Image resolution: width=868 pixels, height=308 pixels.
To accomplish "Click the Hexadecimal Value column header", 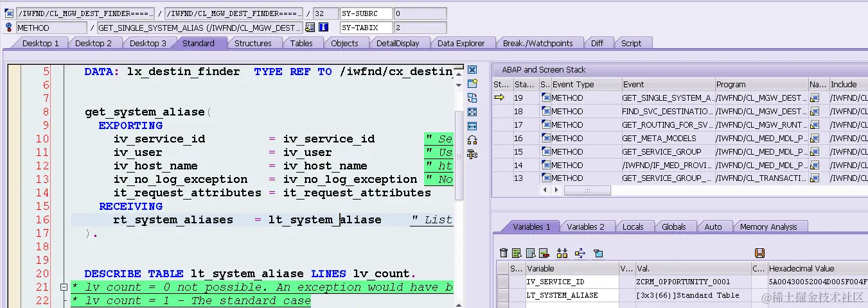I will (817, 268).
